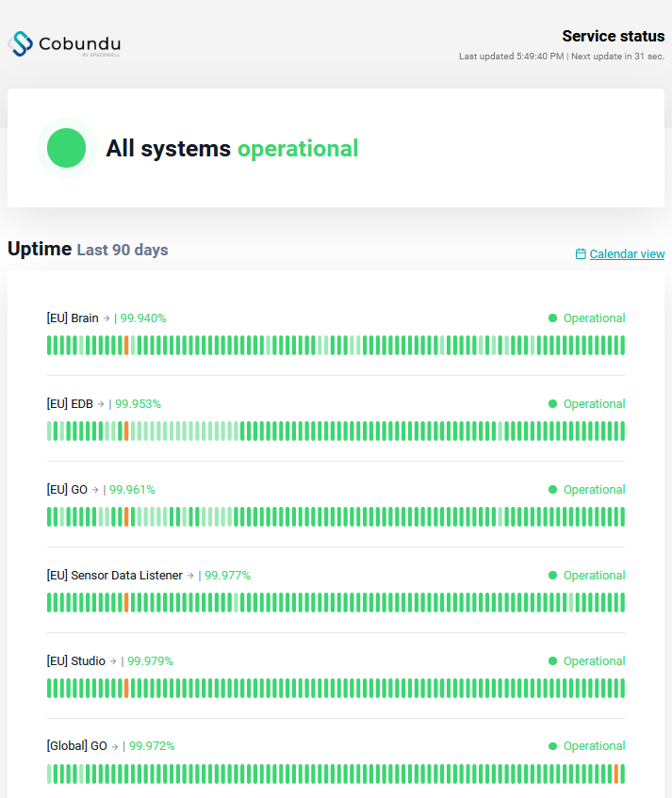Click the arrow icon next to [EU] Brain

tap(107, 318)
